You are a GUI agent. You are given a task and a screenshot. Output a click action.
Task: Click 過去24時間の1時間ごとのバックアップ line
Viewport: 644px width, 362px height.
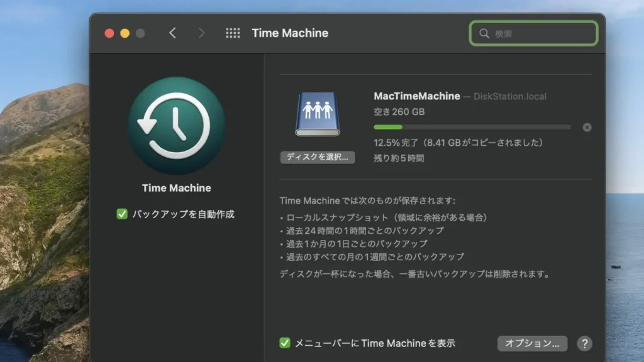pyautogui.click(x=362, y=231)
